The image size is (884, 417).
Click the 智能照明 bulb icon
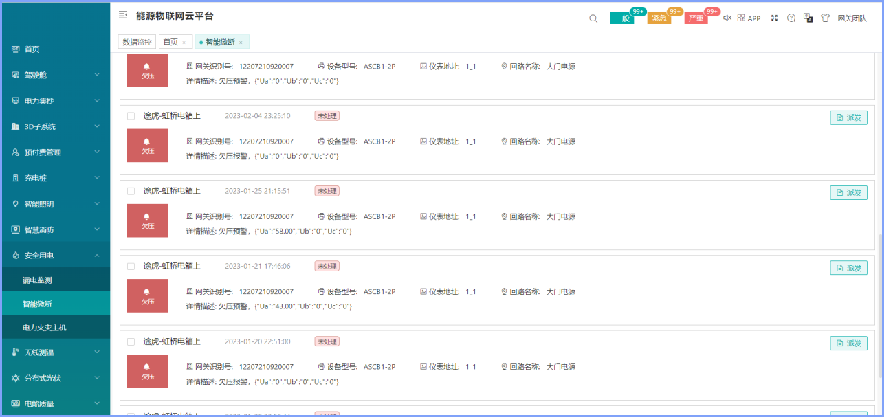(15, 204)
